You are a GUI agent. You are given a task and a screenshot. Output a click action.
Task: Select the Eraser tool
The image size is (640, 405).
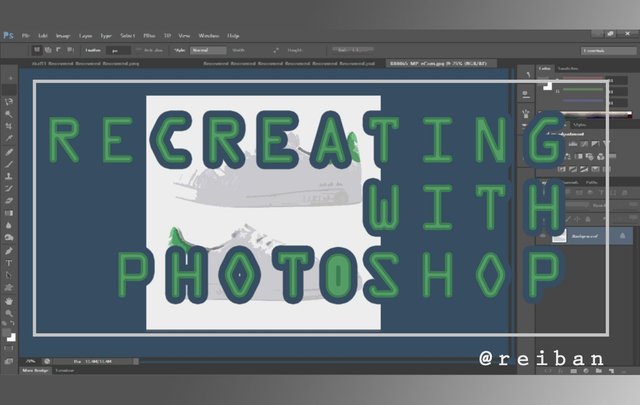[9, 201]
